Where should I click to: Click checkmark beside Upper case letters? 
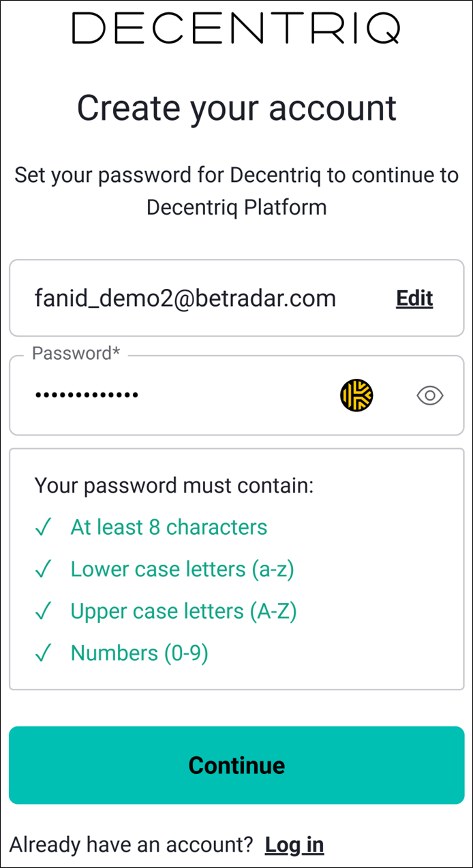(x=44, y=612)
